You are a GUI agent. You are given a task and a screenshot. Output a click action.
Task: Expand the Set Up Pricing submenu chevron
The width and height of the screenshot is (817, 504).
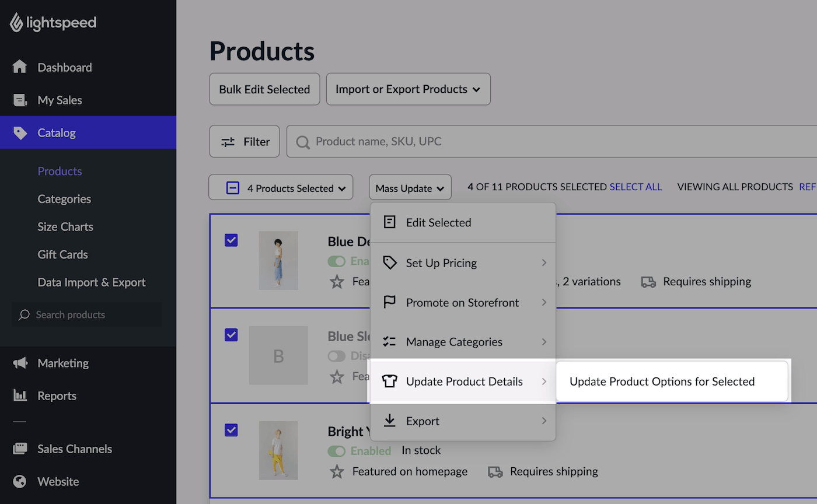[x=543, y=262]
